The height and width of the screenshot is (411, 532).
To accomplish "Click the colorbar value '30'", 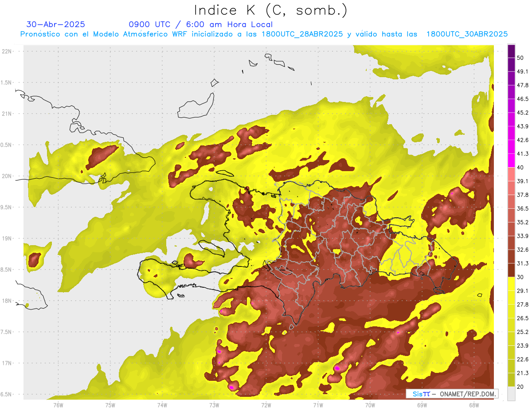I will coord(520,277).
